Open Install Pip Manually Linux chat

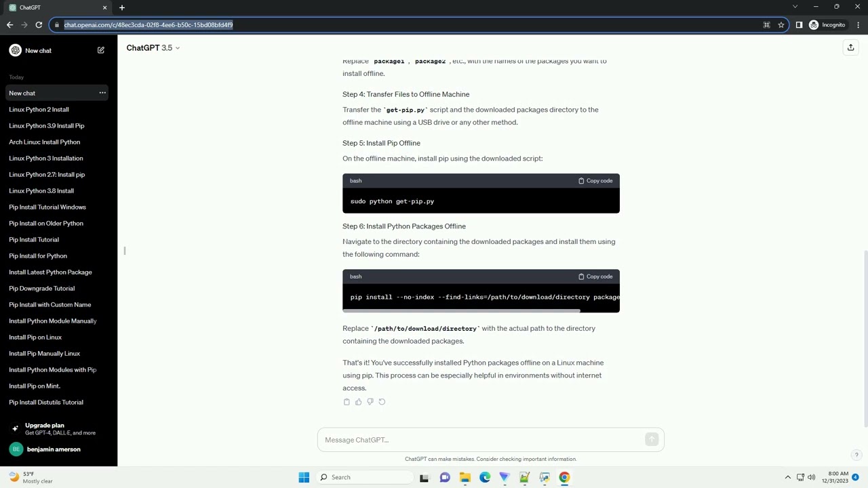(45, 353)
